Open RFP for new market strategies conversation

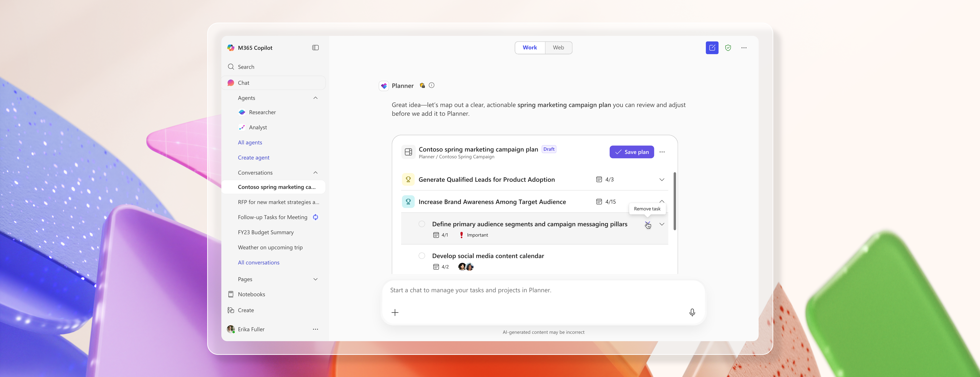(x=278, y=202)
